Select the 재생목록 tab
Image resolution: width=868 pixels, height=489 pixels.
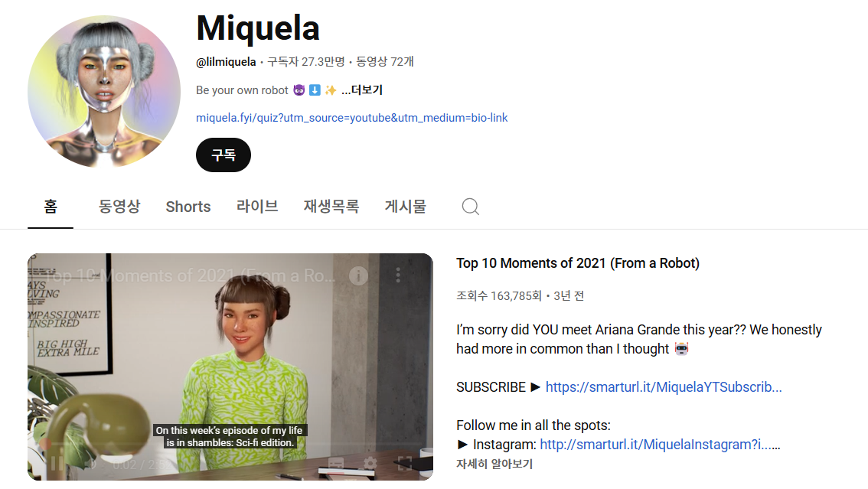(x=331, y=206)
